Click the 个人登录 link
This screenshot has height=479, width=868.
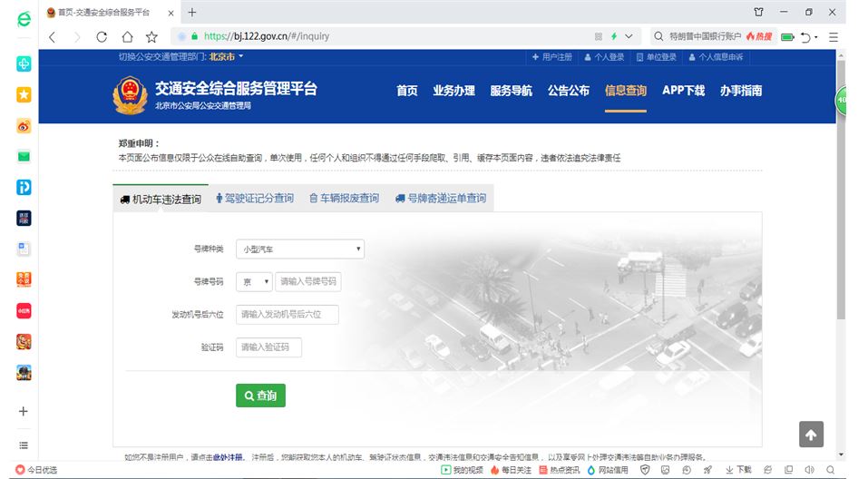(604, 57)
